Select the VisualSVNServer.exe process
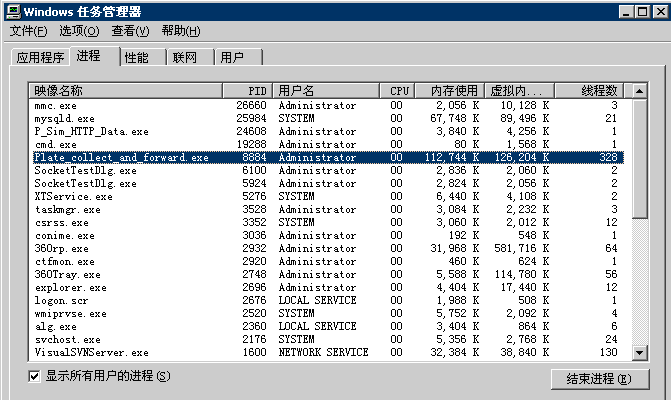 (328, 352)
